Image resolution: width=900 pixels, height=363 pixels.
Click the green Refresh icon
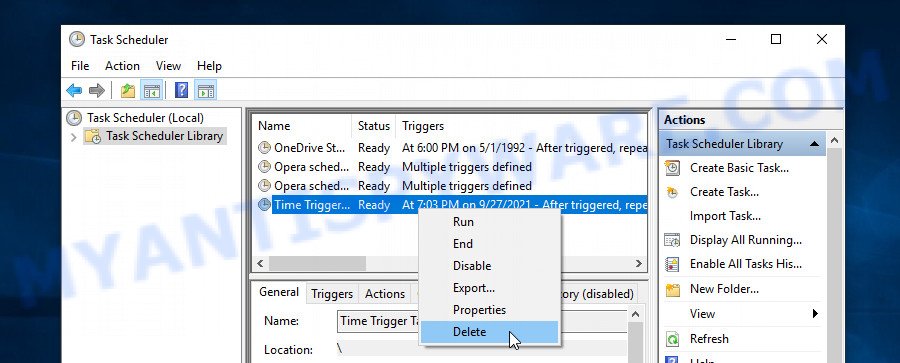tap(672, 339)
